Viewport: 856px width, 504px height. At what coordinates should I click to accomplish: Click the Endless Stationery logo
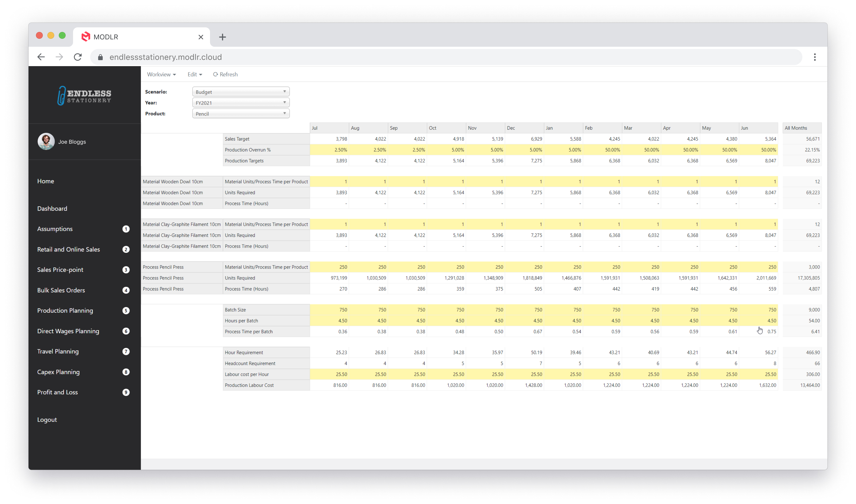(x=84, y=95)
